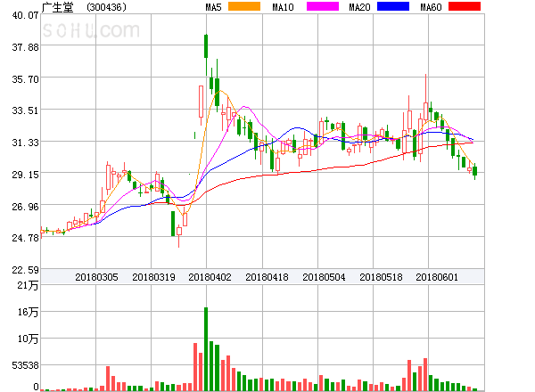Click the 21万 volume axis label
This screenshot has height=392, width=535.
pyautogui.click(x=28, y=285)
